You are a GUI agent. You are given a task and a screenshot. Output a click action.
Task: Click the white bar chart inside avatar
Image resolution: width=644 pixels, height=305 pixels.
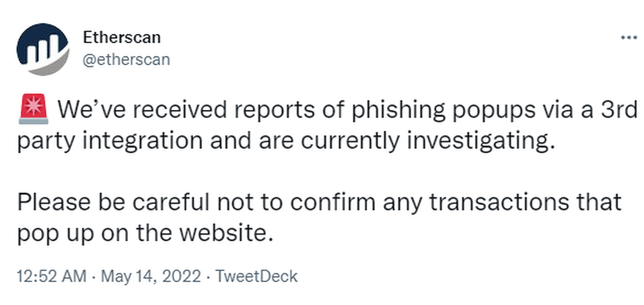(40, 49)
